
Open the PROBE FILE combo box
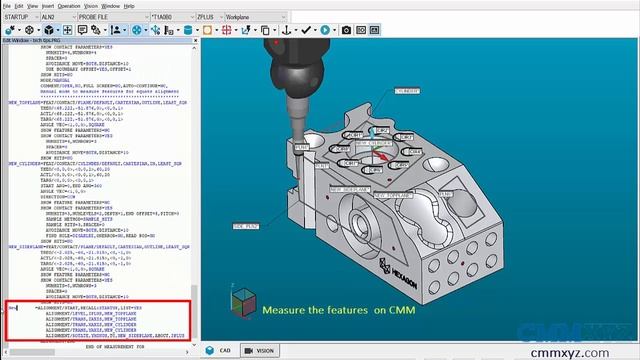[113, 17]
